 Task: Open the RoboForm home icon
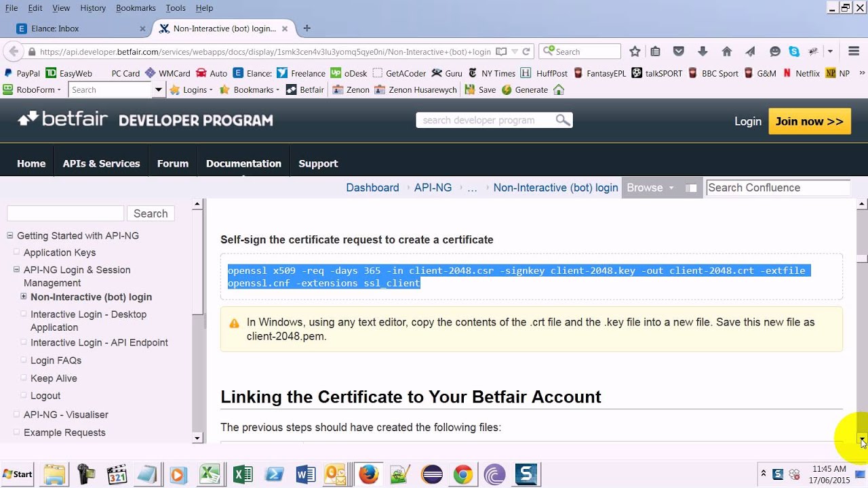[559, 89]
